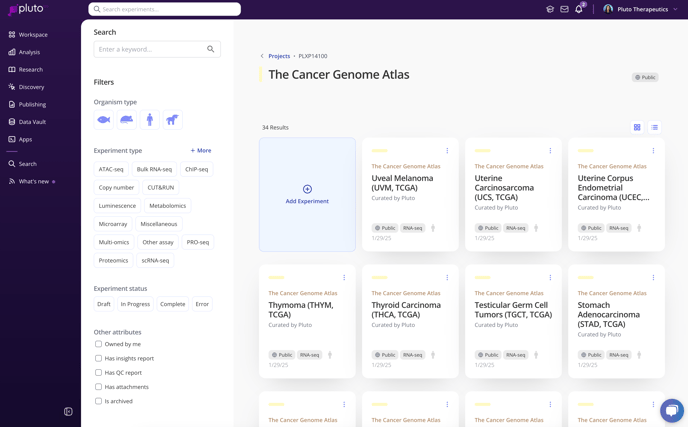Collapse the sidebar with the bottom icon
688x427 pixels.
68,412
